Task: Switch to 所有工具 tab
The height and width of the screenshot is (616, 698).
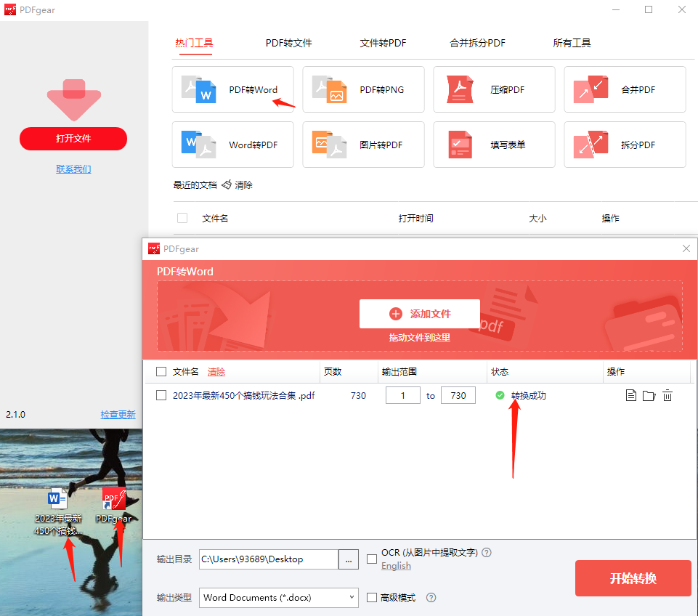Action: click(572, 43)
